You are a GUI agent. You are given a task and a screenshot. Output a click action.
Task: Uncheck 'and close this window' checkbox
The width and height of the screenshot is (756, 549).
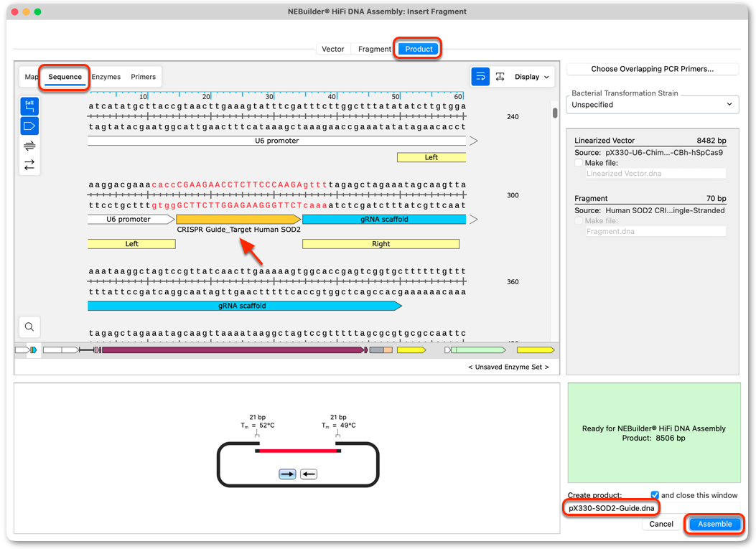coord(655,495)
